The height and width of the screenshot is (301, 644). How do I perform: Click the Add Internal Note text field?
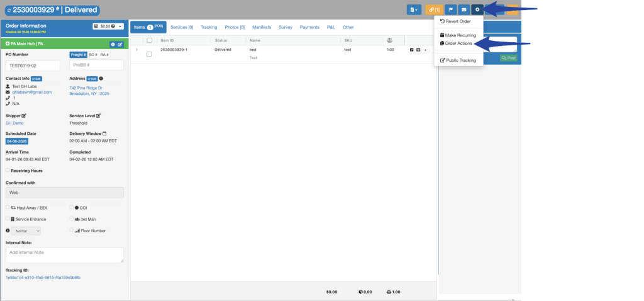[65, 254]
